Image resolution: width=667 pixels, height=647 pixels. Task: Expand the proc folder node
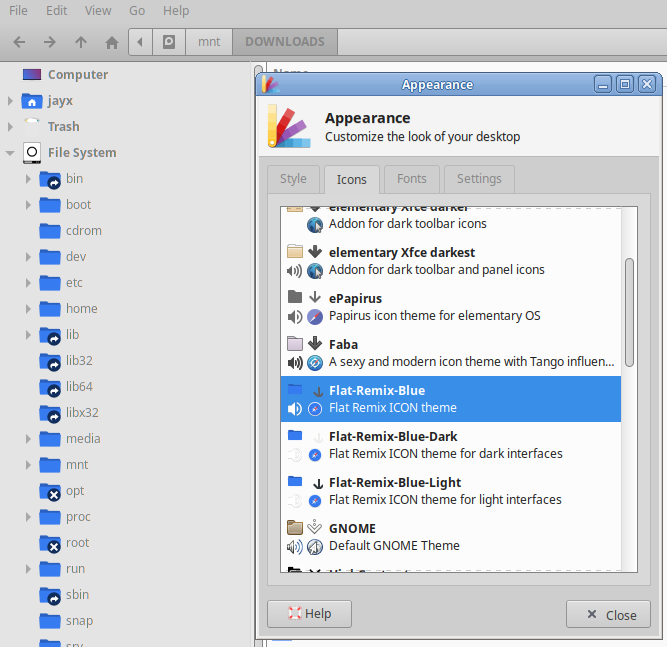(x=28, y=517)
